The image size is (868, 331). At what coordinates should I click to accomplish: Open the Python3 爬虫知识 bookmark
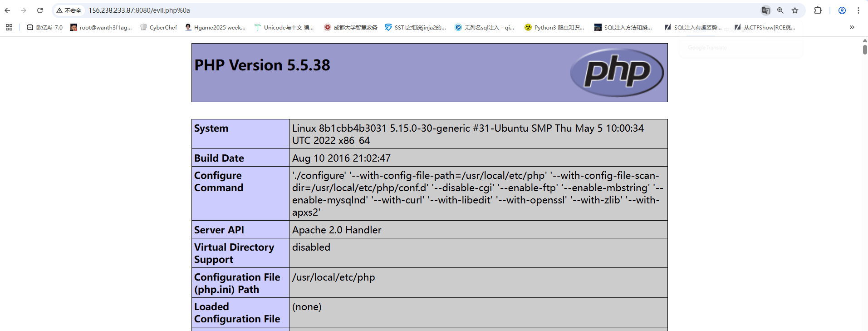pyautogui.click(x=554, y=27)
